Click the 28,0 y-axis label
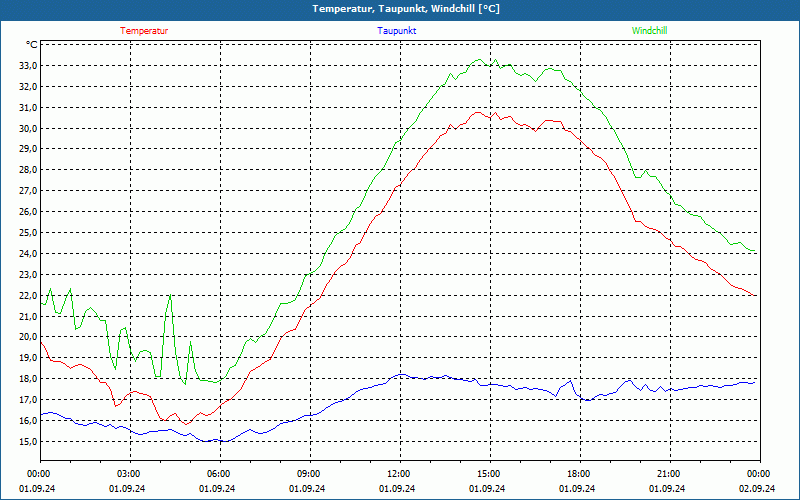This screenshot has width=800, height=500. (28, 170)
